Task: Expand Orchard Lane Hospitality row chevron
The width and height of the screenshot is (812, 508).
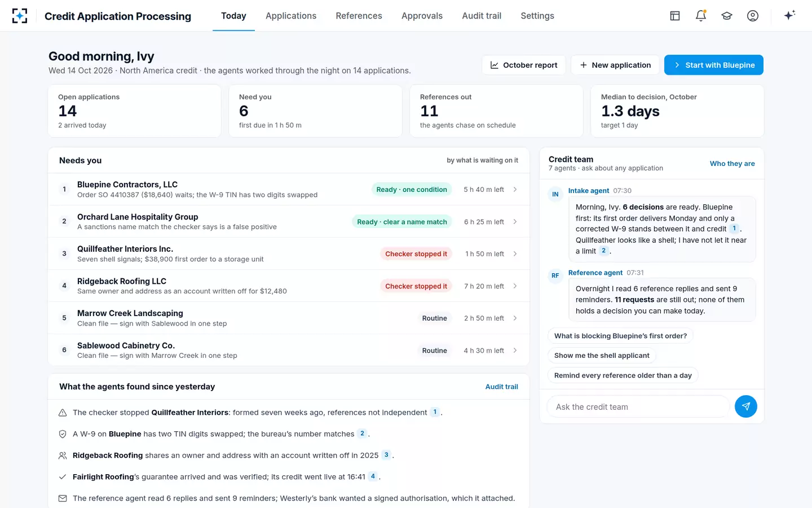Action: coord(515,222)
